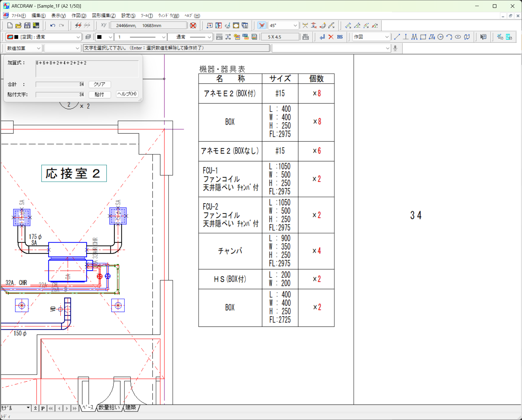Click the ABC PTN text pattern icon
This screenshot has width=522, height=420.
point(306,37)
